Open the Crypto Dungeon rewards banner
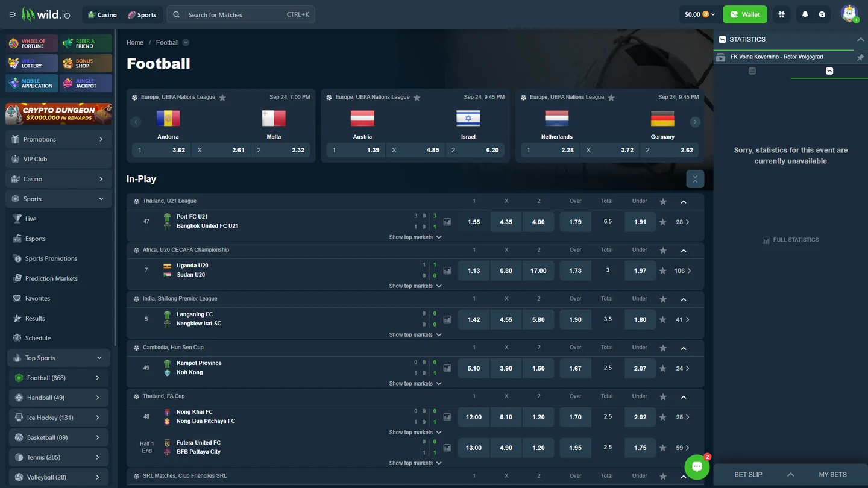Viewport: 868px width, 488px height. [59, 113]
